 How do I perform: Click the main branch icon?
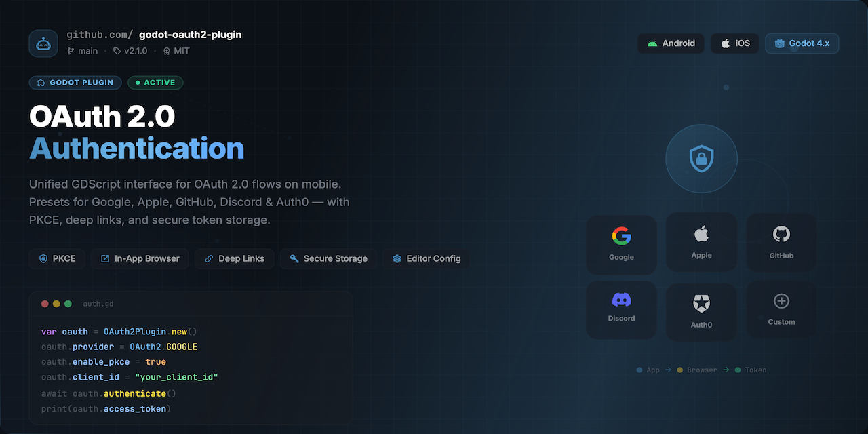71,51
